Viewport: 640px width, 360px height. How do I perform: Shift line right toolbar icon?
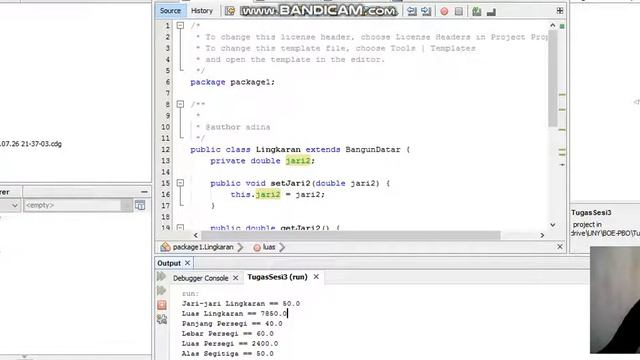click(426, 11)
